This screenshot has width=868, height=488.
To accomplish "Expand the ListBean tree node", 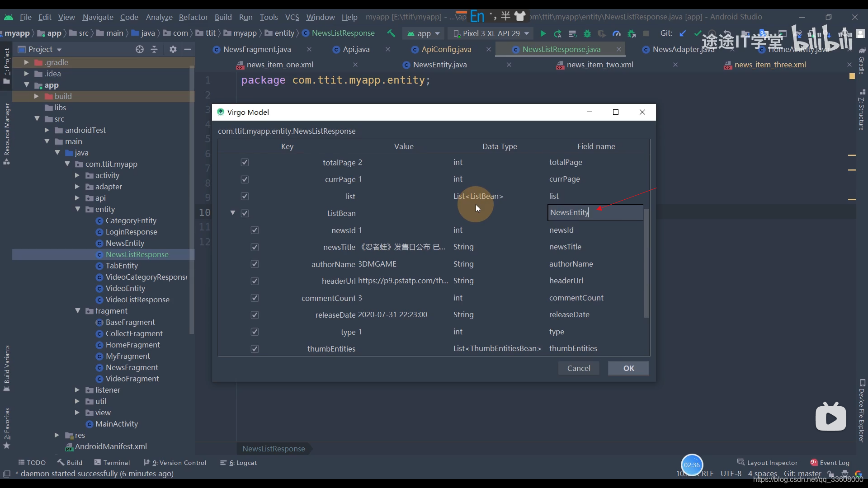I will pyautogui.click(x=232, y=213).
